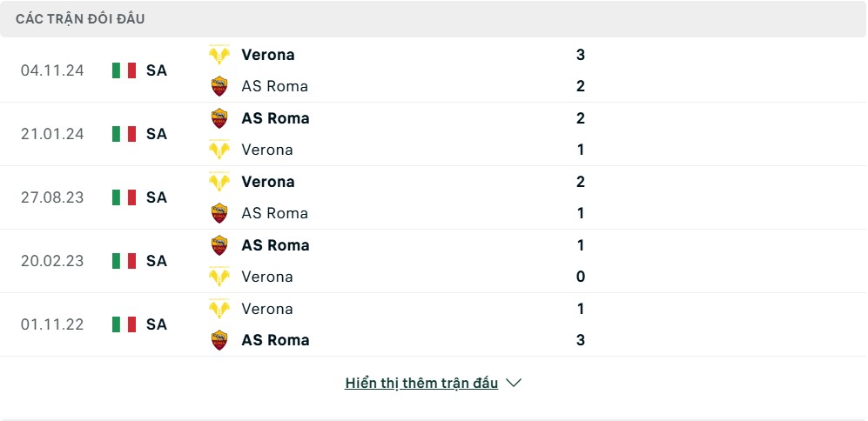Click AS Roma crest in 04.11.24 match
Image resolution: width=868 pixels, height=421 pixels.
coord(219,86)
